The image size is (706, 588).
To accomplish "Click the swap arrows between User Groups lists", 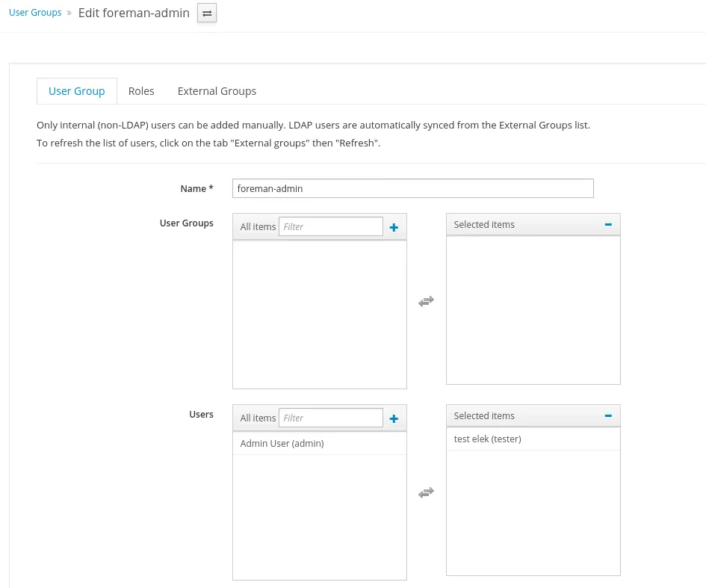I will [426, 302].
